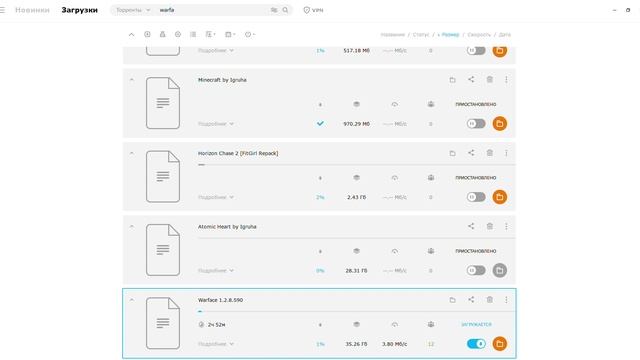Share the Atomic Heart by Igruha torrent
640x360 pixels.
click(x=471, y=227)
